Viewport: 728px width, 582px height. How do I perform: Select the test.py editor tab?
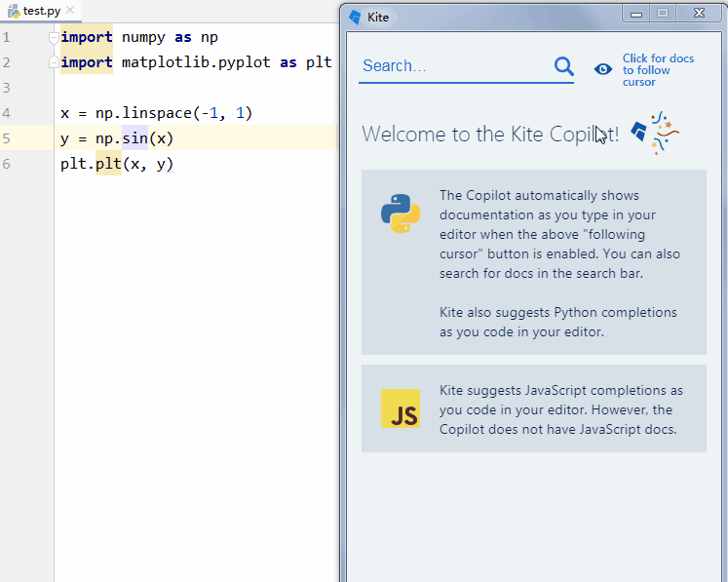click(x=41, y=11)
